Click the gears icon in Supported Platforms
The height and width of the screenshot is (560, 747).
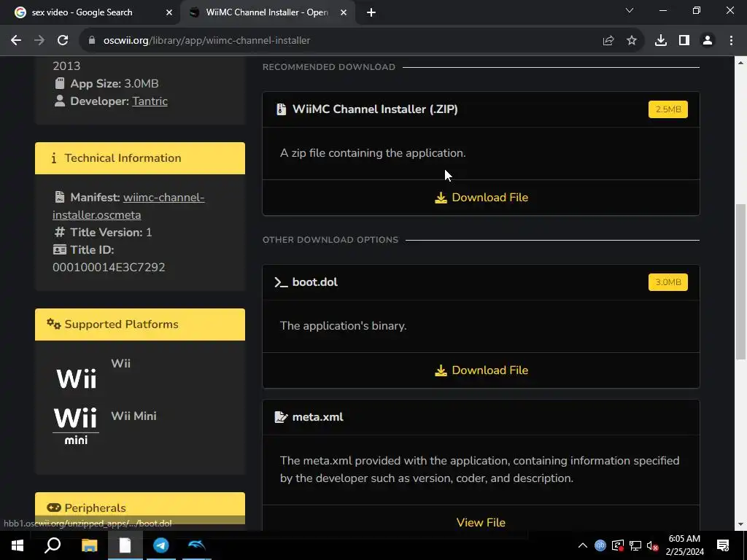(53, 324)
